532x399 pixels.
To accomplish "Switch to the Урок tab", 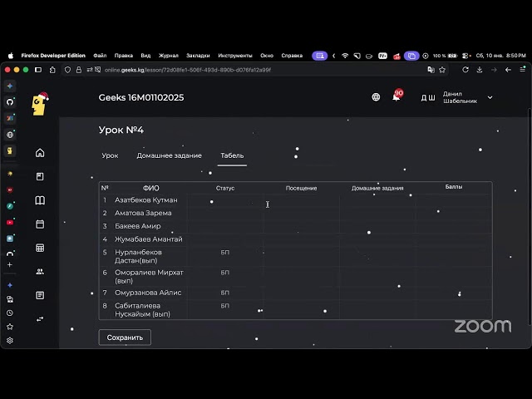I will click(110, 155).
